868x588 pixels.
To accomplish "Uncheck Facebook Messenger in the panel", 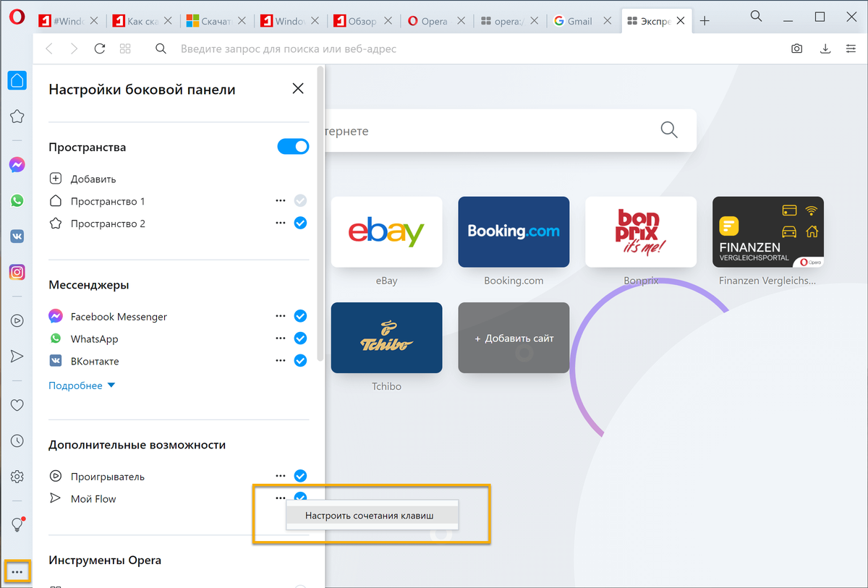I will click(301, 316).
